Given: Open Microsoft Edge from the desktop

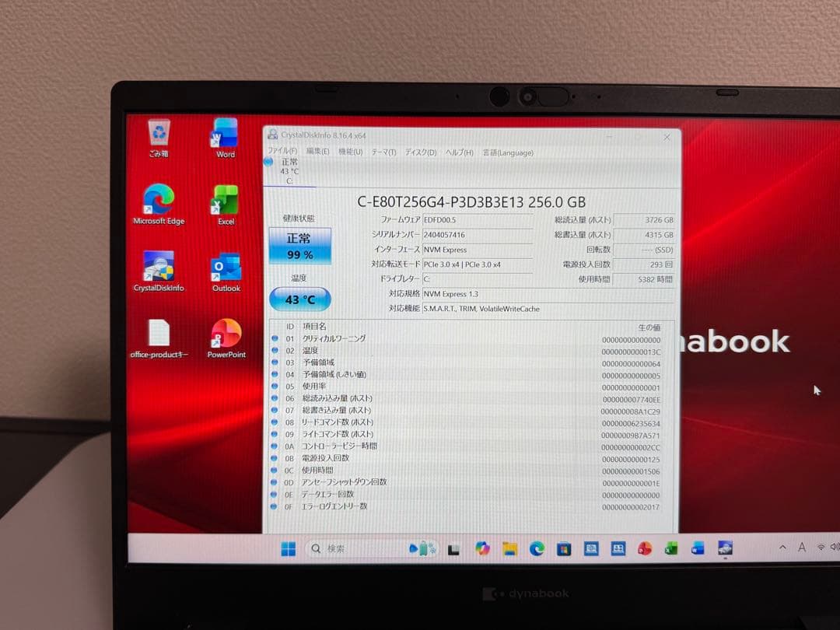Looking at the screenshot, I should [159, 200].
